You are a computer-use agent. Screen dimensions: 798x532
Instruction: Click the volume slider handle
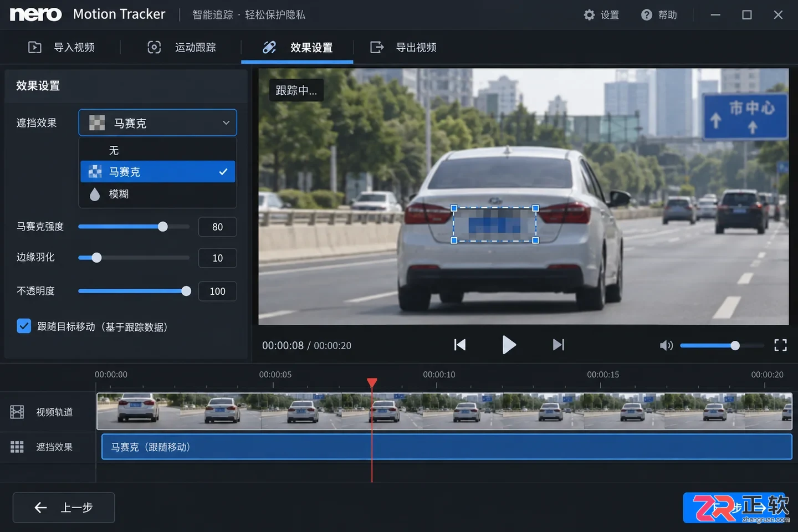tap(735, 346)
